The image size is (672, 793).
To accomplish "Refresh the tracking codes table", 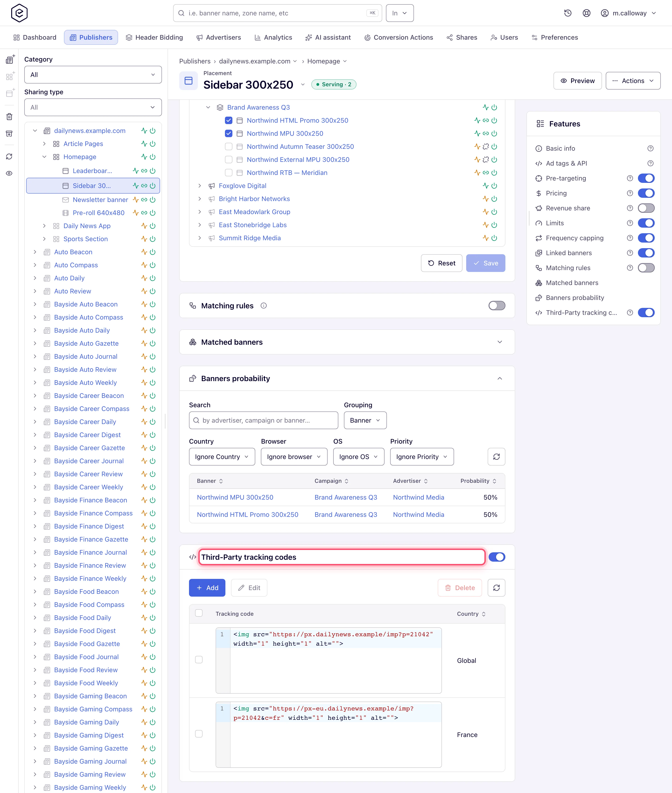I will click(496, 588).
